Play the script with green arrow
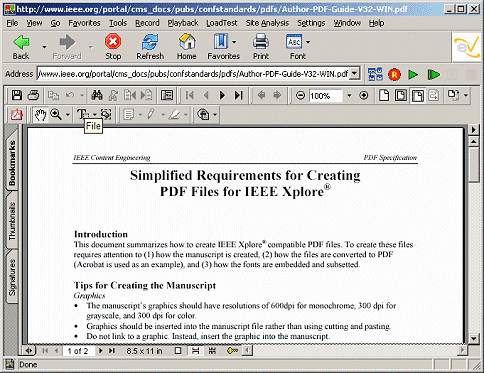This screenshot has height=373, width=484. pos(413,74)
